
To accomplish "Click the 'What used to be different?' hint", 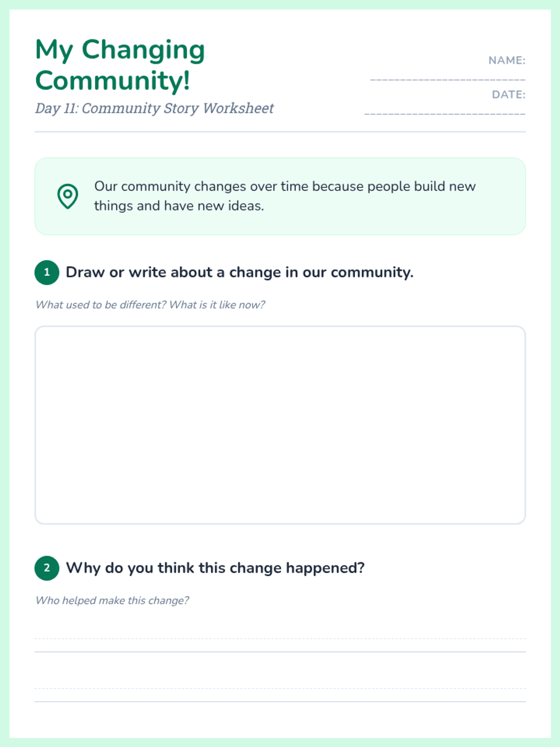I will (x=150, y=305).
